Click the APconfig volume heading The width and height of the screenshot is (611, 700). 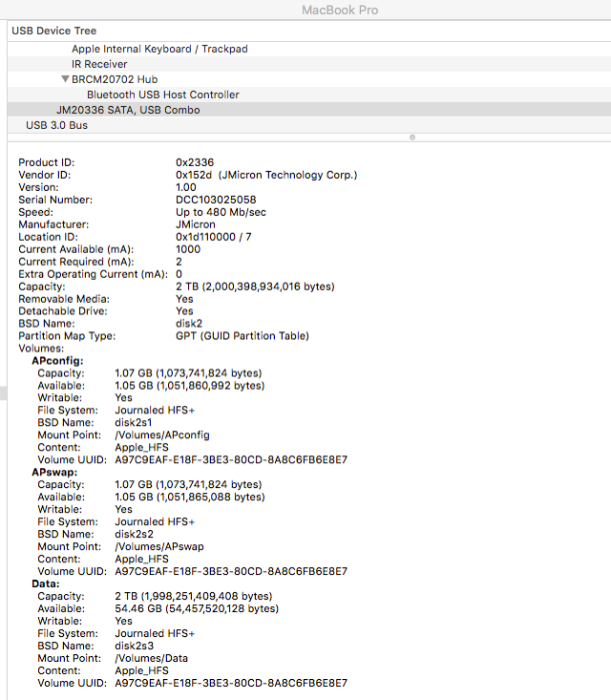click(x=57, y=361)
